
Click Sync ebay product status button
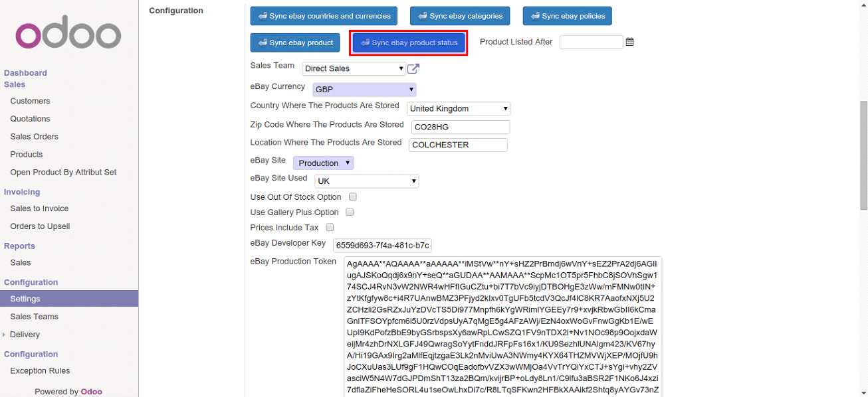409,42
